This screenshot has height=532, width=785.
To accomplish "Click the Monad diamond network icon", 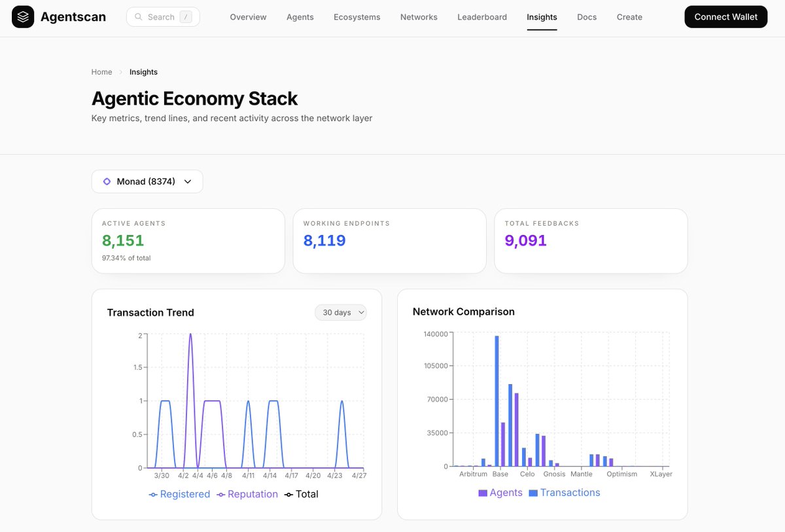I will [107, 181].
